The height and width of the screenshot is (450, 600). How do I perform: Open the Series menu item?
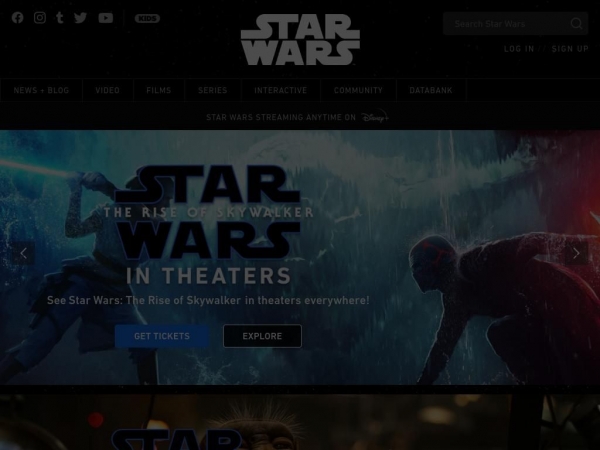213,90
